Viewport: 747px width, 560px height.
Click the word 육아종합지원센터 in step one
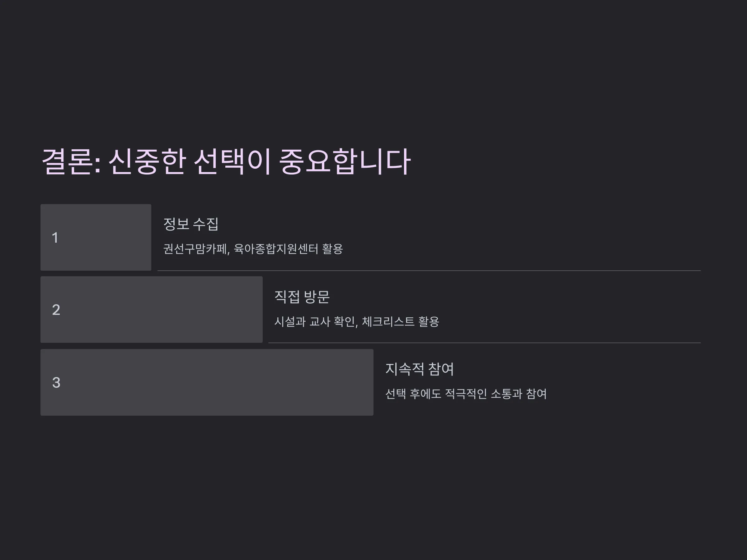(276, 249)
